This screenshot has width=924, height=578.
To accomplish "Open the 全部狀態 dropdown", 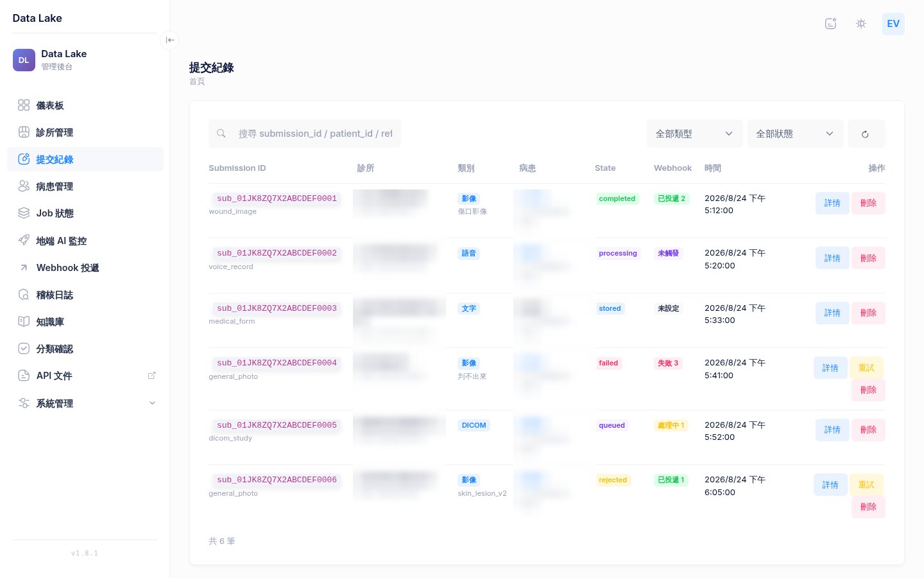I will coord(795,134).
